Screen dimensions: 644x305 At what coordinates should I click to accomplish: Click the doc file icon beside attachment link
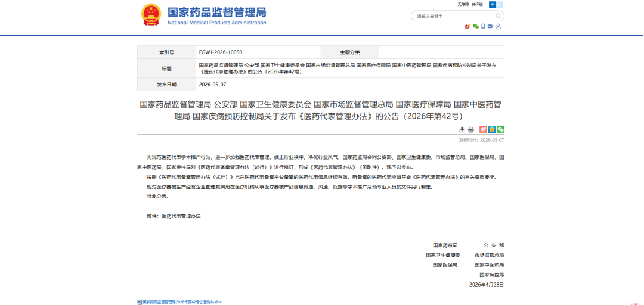coord(139,301)
